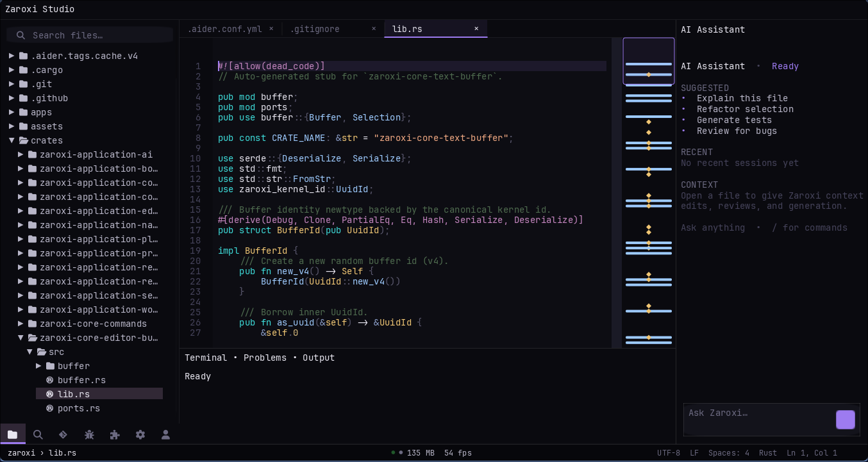Focus the Search files input
868x462 pixels.
click(x=90, y=35)
